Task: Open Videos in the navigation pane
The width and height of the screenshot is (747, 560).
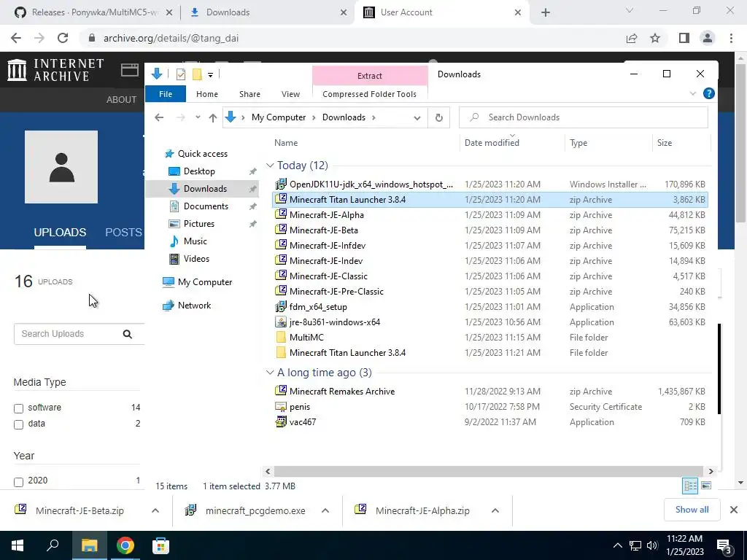Action: [x=196, y=259]
